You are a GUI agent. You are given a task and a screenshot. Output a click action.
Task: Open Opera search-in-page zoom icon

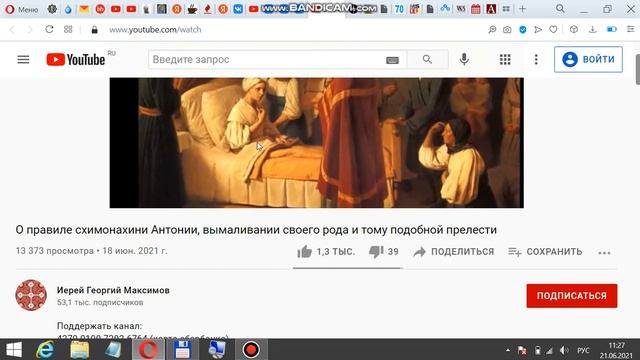(492, 29)
